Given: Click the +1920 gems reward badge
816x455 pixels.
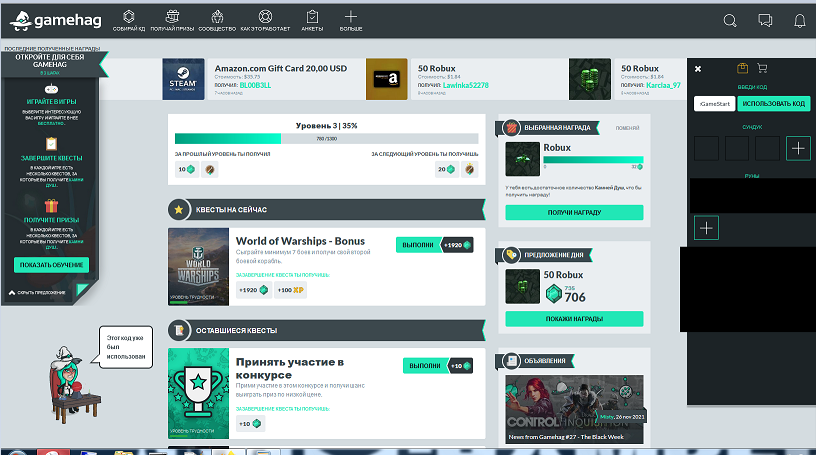Looking at the screenshot, I should (253, 290).
